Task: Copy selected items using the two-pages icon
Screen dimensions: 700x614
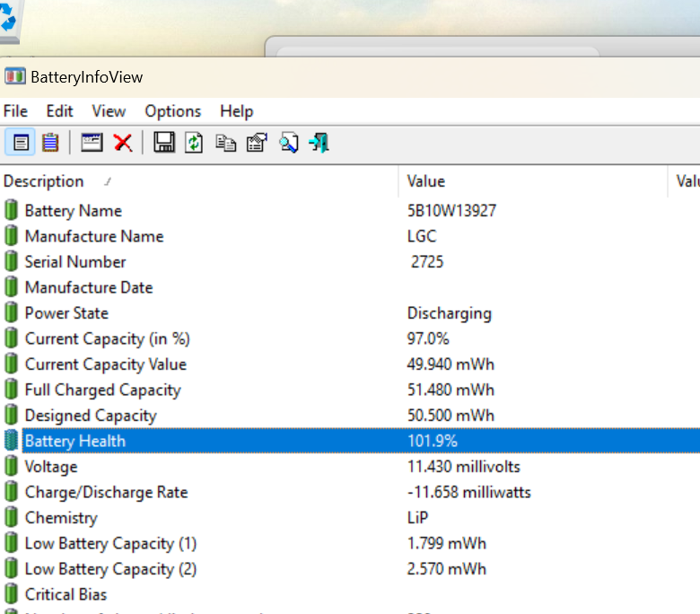Action: [x=225, y=143]
